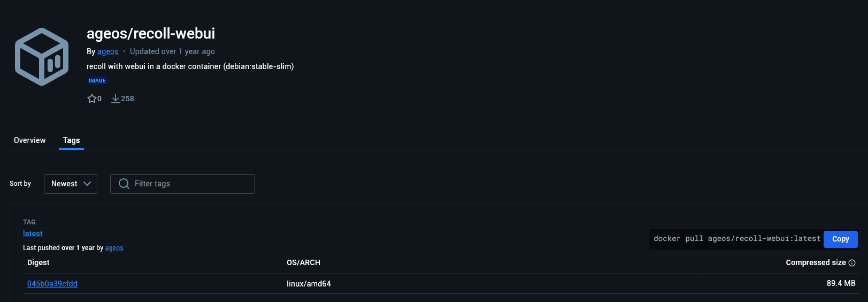Open the latest tag link
The image size is (868, 302).
[x=33, y=233]
